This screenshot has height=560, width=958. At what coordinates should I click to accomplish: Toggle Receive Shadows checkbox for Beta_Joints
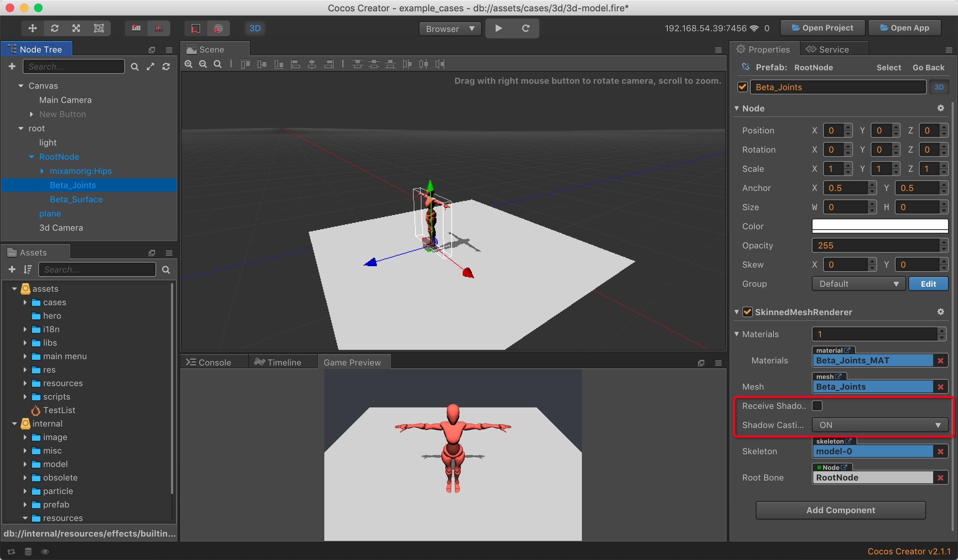click(x=817, y=405)
